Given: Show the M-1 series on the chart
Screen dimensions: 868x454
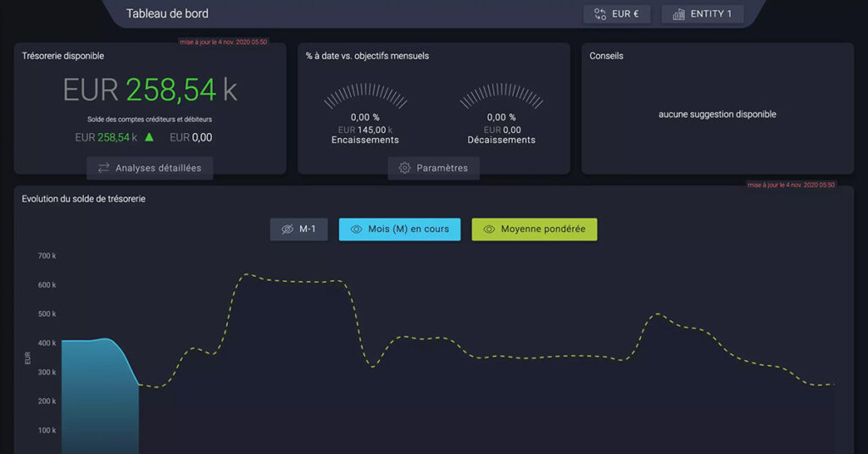Looking at the screenshot, I should click(x=299, y=230).
